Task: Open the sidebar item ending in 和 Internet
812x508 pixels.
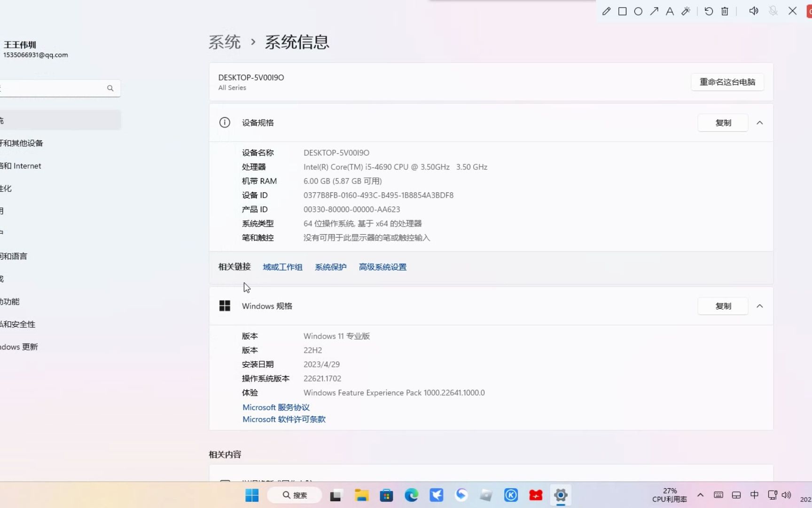Action: coord(21,166)
